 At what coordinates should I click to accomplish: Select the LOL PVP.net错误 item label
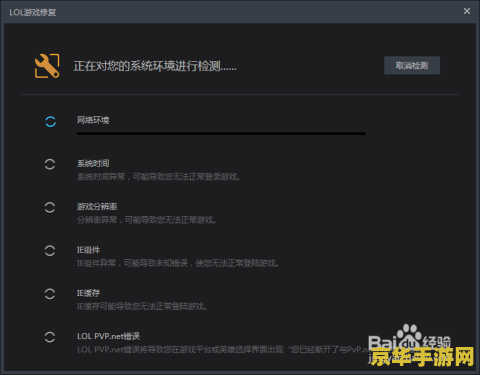pyautogui.click(x=108, y=336)
